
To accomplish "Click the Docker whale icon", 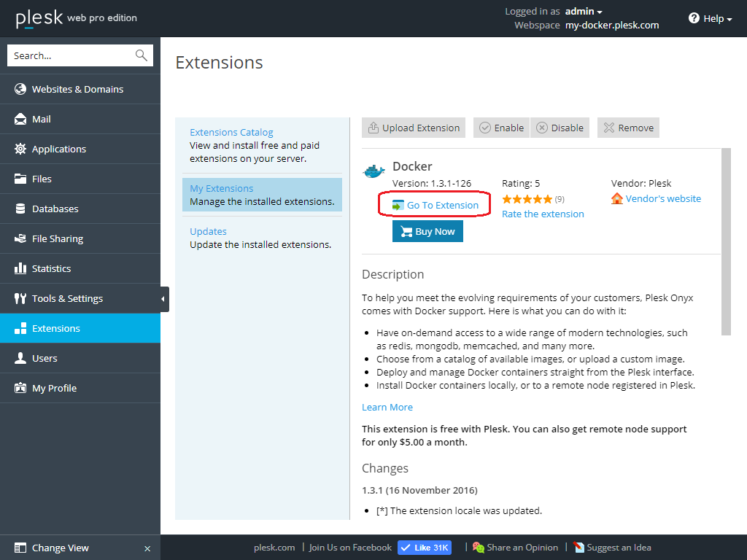I will [x=374, y=171].
